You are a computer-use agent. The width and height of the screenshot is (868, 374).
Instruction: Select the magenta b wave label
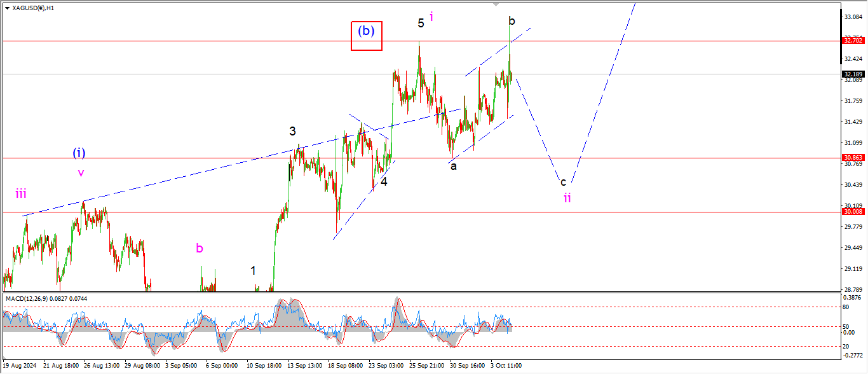(200, 249)
